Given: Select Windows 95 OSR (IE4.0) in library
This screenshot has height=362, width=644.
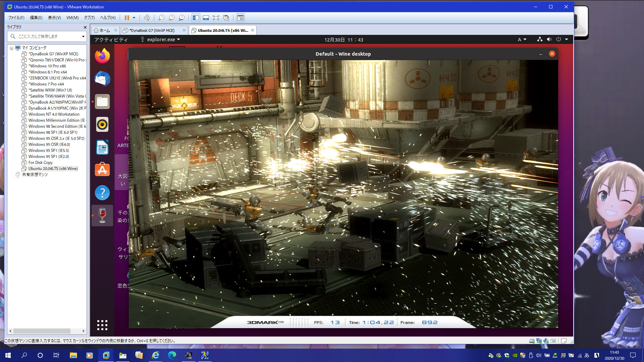Looking at the screenshot, I should [x=49, y=144].
